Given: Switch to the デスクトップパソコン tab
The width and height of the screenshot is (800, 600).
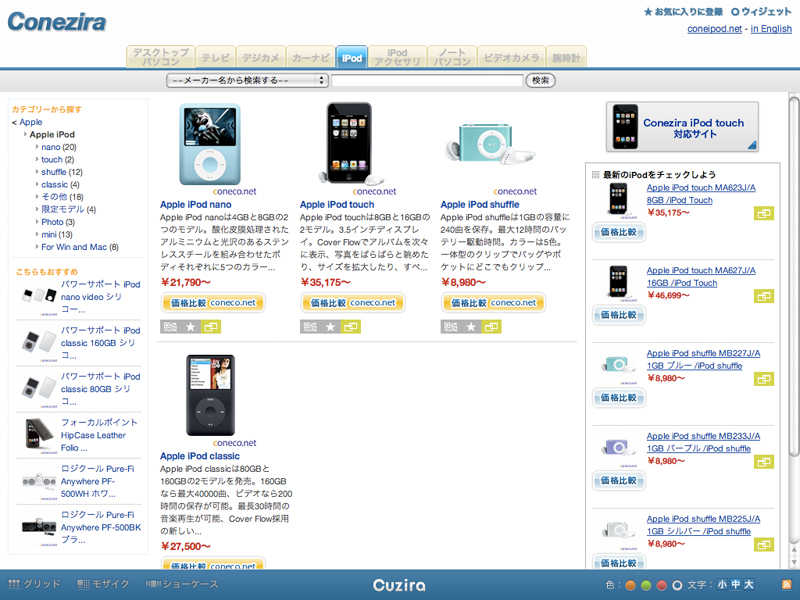Looking at the screenshot, I should [x=161, y=57].
